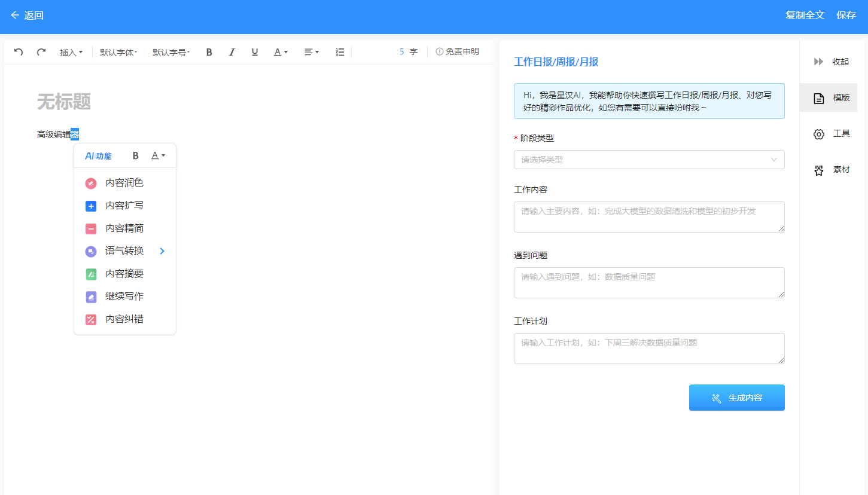Click the 免责申明 disclaimer link
Screen dimensions: 868x495
462,51
